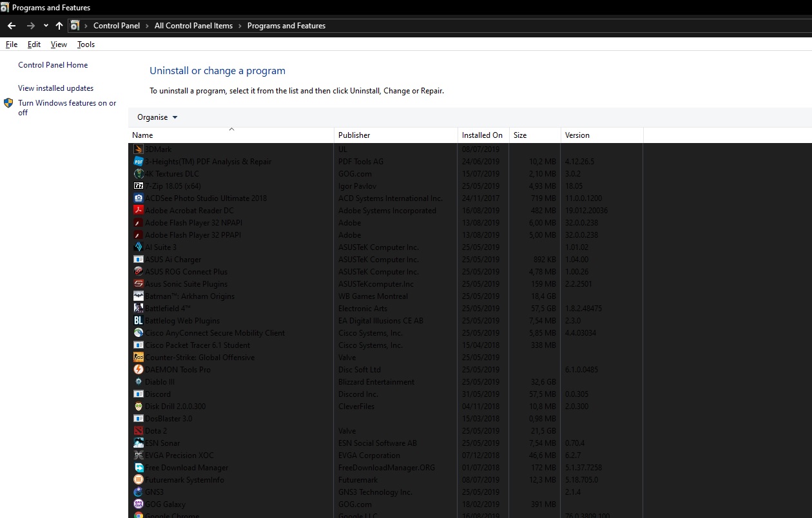Image resolution: width=812 pixels, height=518 pixels.
Task: Sort list by Installed On column
Action: coord(483,135)
